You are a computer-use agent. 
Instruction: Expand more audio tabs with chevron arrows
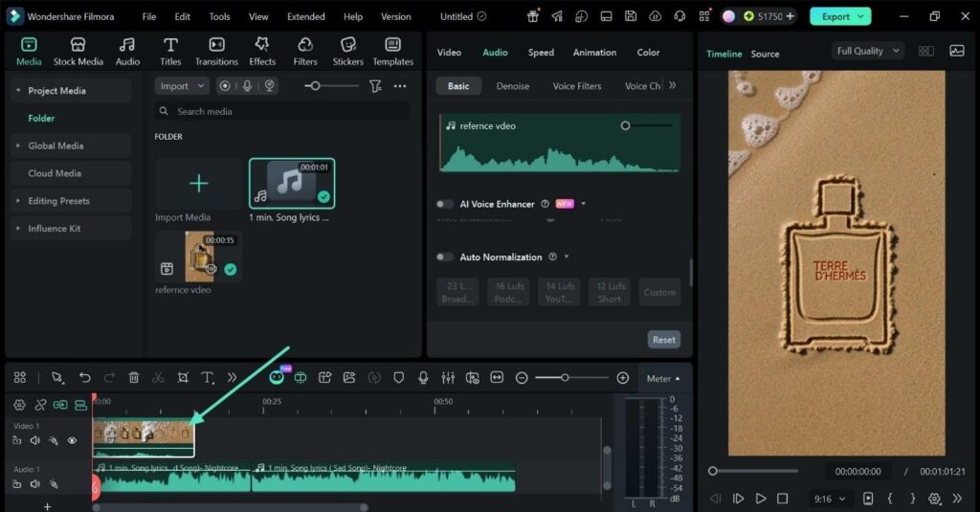(x=673, y=85)
